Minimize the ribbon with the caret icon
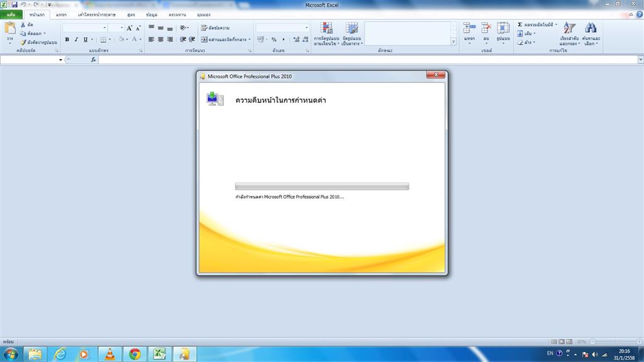 [631, 14]
